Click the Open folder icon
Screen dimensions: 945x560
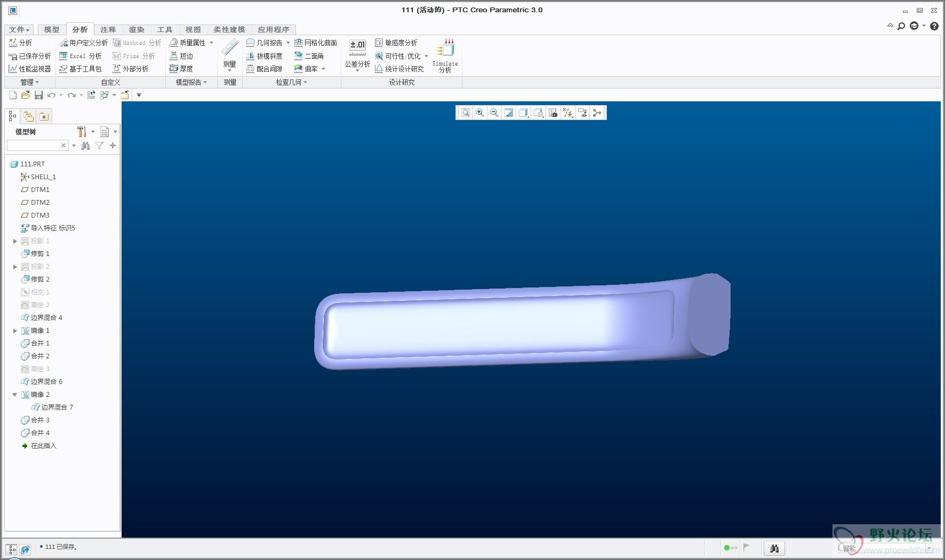pos(25,95)
